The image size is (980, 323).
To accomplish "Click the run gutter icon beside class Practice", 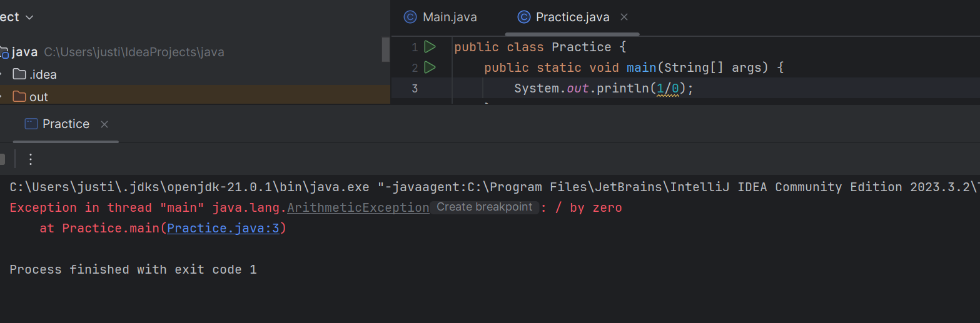I will click(430, 47).
